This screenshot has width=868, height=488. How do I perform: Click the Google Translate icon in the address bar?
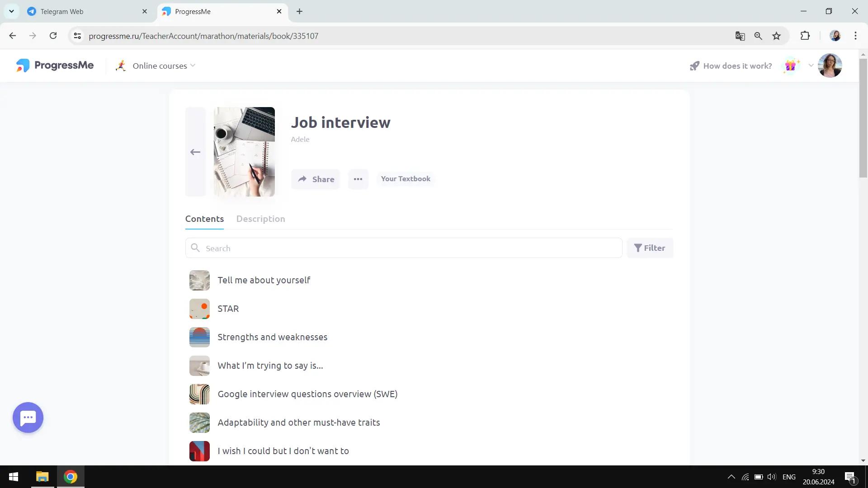740,36
